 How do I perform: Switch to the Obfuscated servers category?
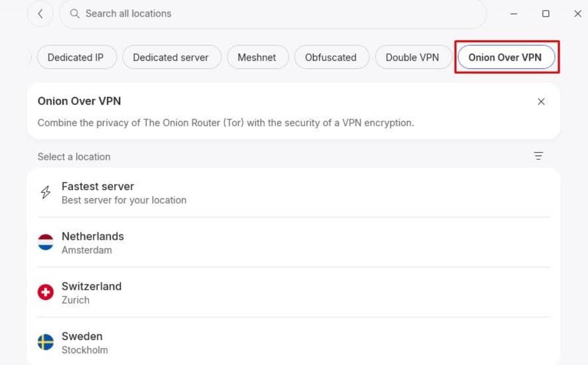331,57
